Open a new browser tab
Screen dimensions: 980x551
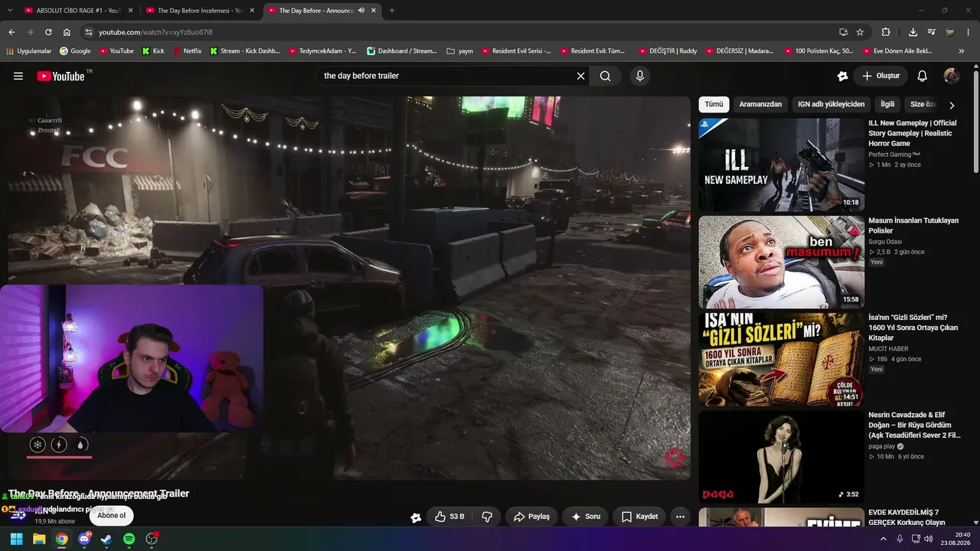click(x=392, y=11)
